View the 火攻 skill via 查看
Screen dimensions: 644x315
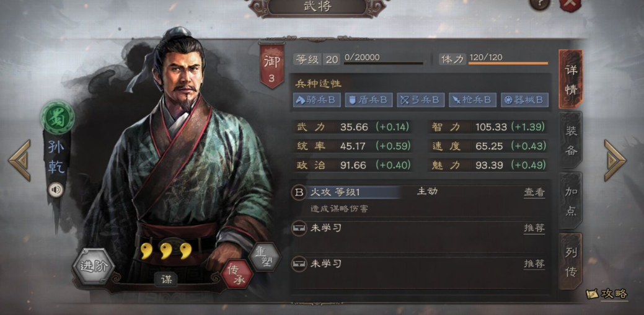pos(534,192)
